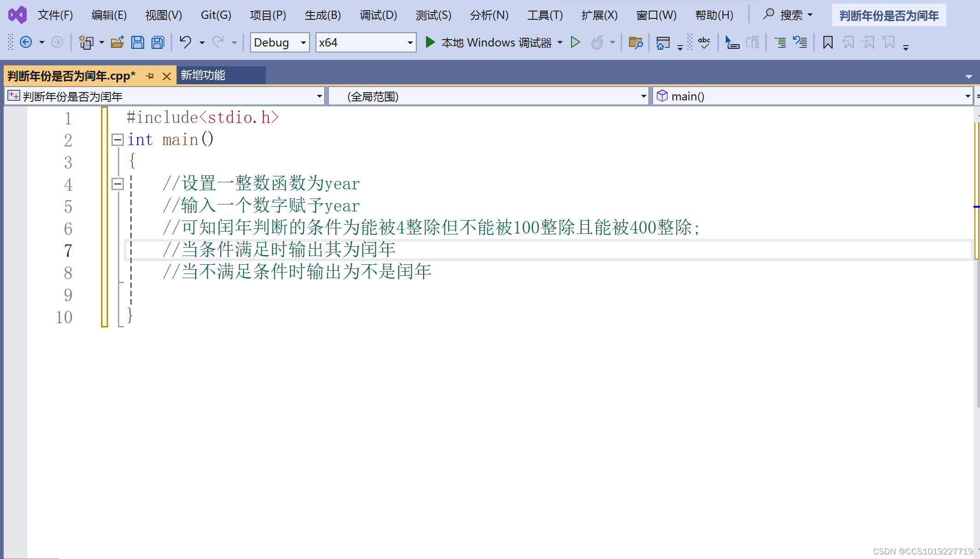
Task: Click the window layout icon in the toolbar
Action: [x=663, y=42]
